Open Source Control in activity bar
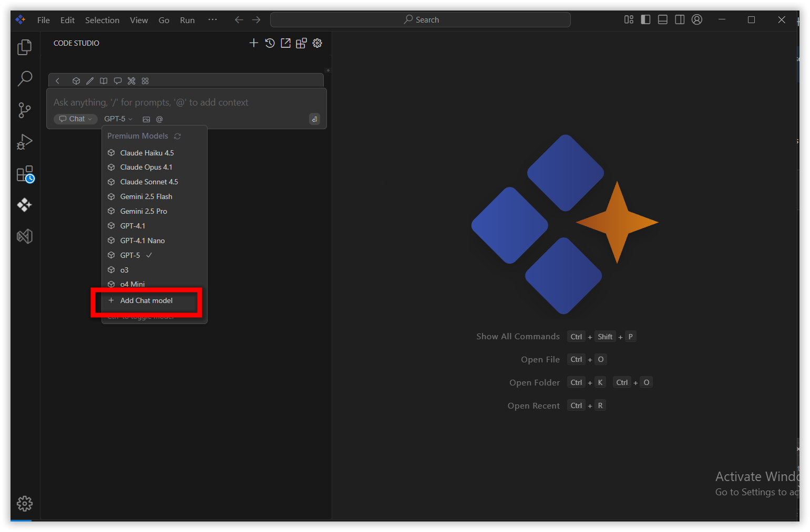Screen dimensions: 810x532 (x=24, y=110)
